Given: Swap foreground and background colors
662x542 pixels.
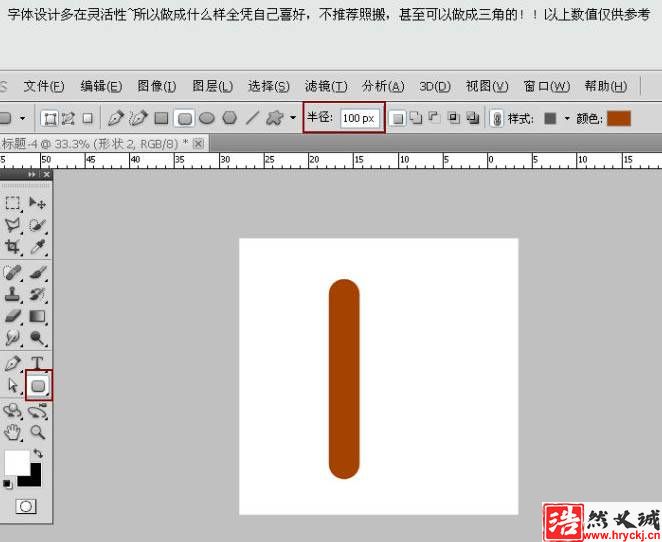Looking at the screenshot, I should 38,454.
